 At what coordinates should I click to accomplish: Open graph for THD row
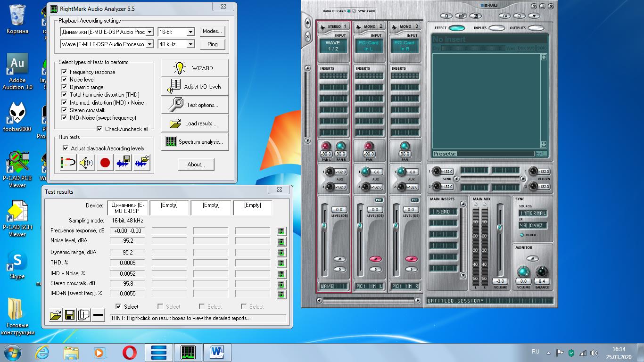point(281,263)
